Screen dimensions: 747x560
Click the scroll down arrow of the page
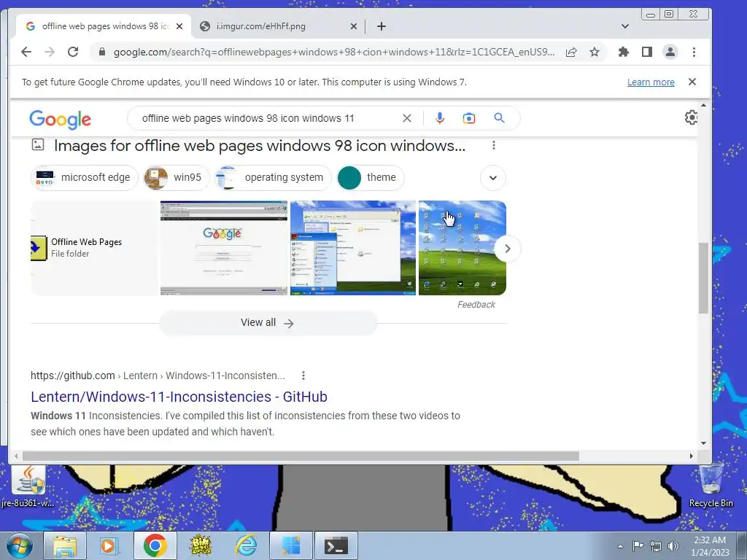704,443
